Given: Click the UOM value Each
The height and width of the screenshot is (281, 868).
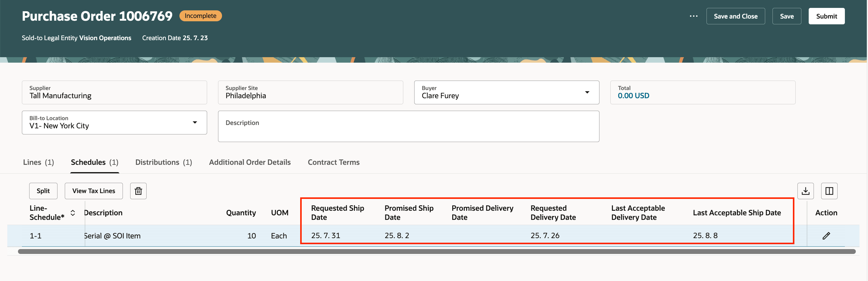Looking at the screenshot, I should pos(279,236).
